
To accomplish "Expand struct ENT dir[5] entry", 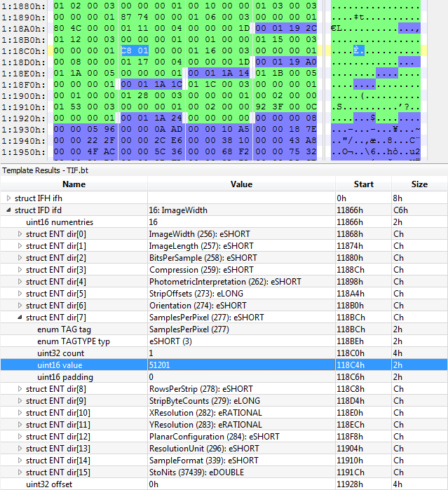I will (x=20, y=294).
